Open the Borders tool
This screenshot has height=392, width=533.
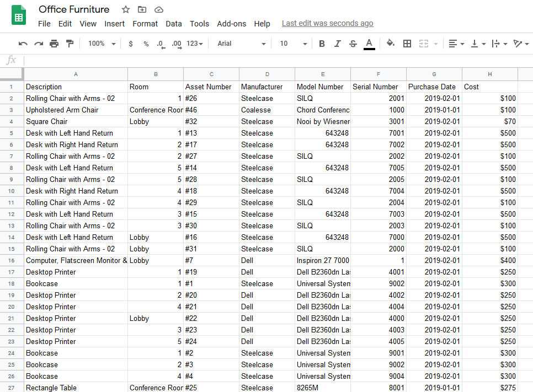click(x=407, y=44)
